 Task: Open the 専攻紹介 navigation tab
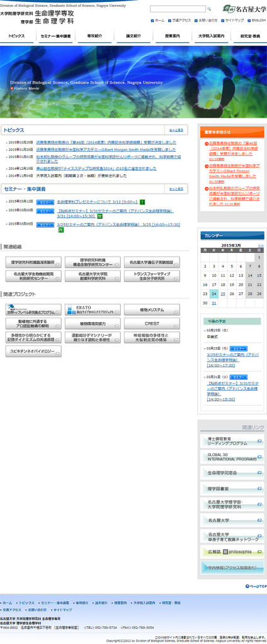click(x=95, y=36)
